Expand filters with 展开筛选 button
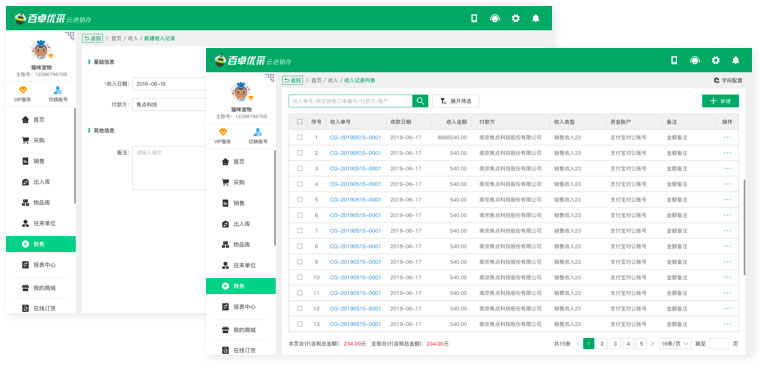The image size is (762, 365). tap(456, 101)
